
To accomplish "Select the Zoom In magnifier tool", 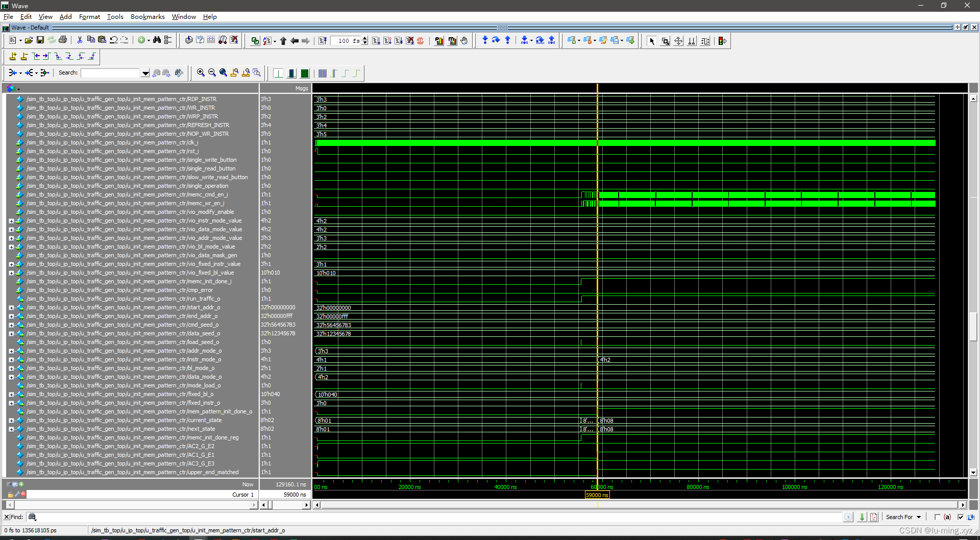I will [x=201, y=72].
